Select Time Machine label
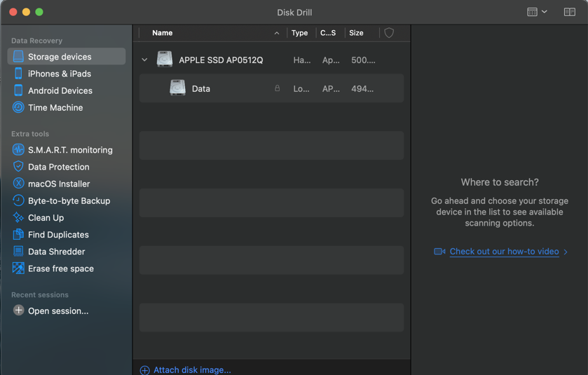588x375 pixels. [x=55, y=108]
